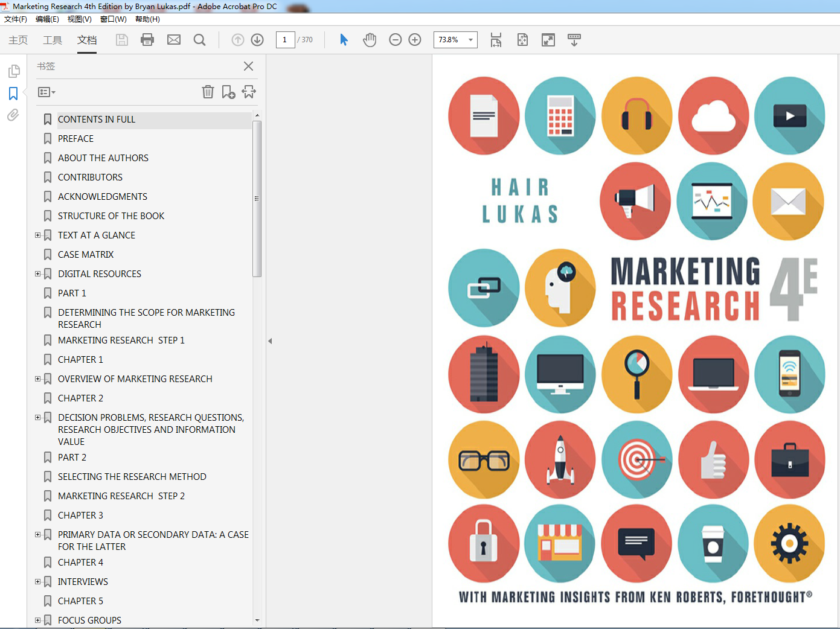Open the Page Thumbnails sidebar icon
Screen dimensions: 840x629
(13, 71)
